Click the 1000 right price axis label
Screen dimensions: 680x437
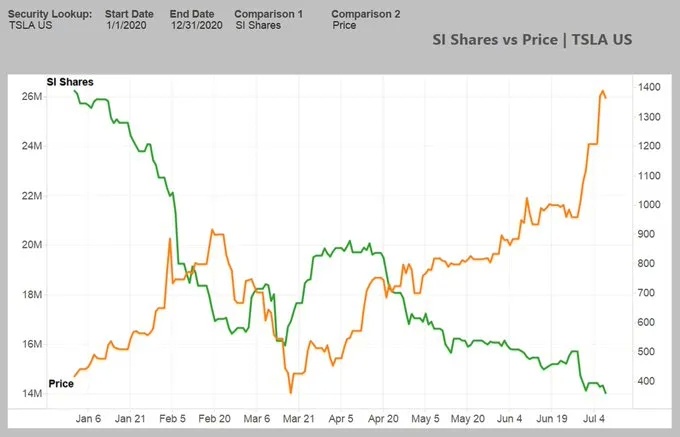[649, 205]
